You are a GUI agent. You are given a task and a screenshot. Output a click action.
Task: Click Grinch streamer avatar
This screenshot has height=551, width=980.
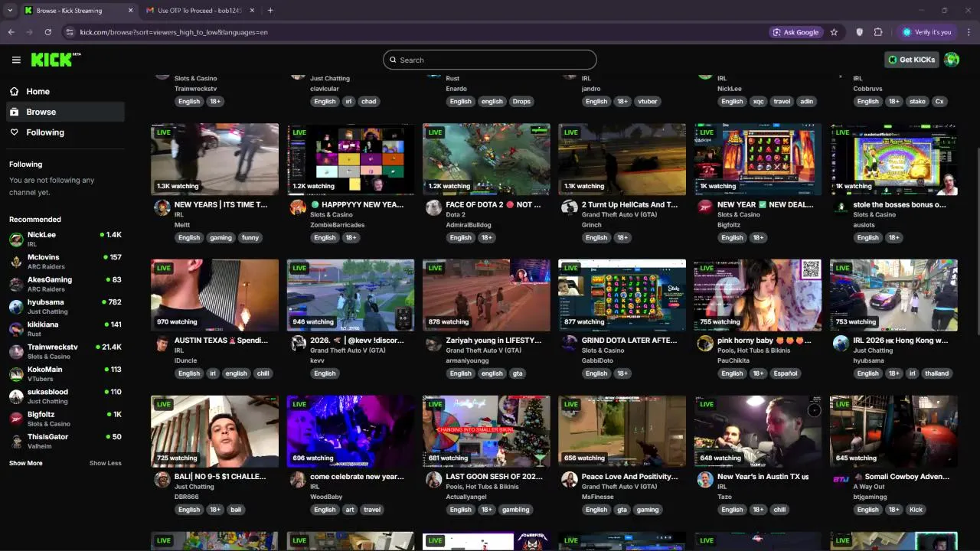570,207
